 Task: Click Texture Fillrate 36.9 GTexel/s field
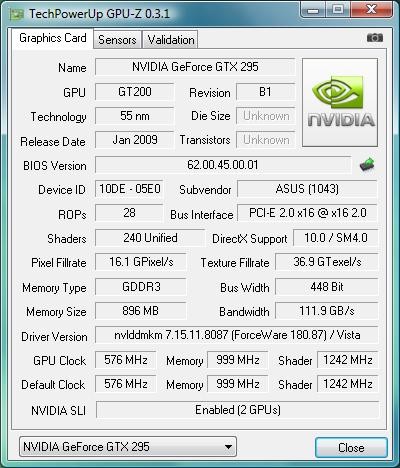327,262
